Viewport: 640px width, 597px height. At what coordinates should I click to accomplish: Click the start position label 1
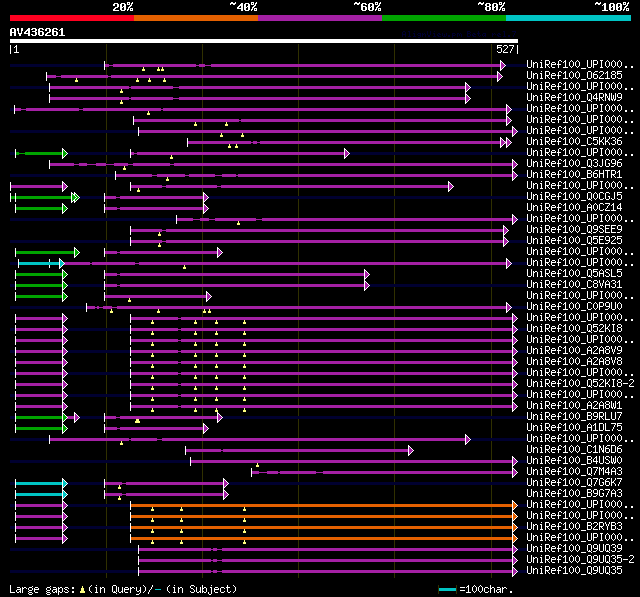tap(16, 49)
